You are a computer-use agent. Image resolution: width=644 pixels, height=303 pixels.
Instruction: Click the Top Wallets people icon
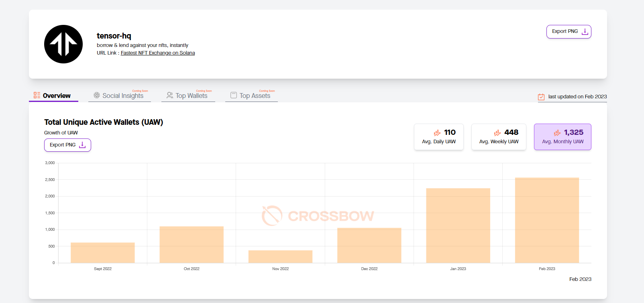tap(170, 95)
